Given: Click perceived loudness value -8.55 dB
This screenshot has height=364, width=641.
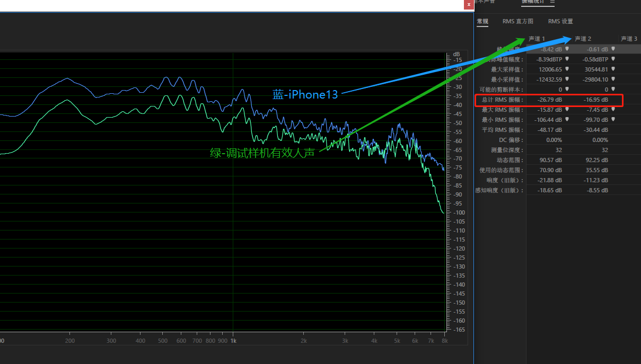Looking at the screenshot, I should pos(598,190).
